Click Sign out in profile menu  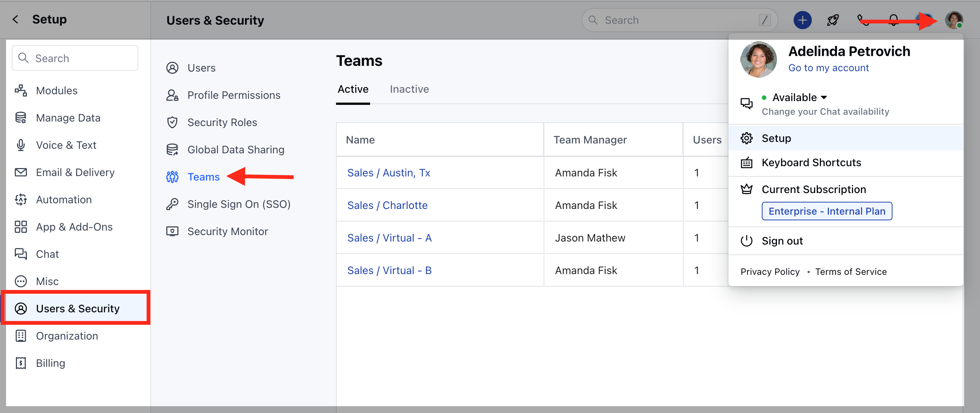point(782,241)
